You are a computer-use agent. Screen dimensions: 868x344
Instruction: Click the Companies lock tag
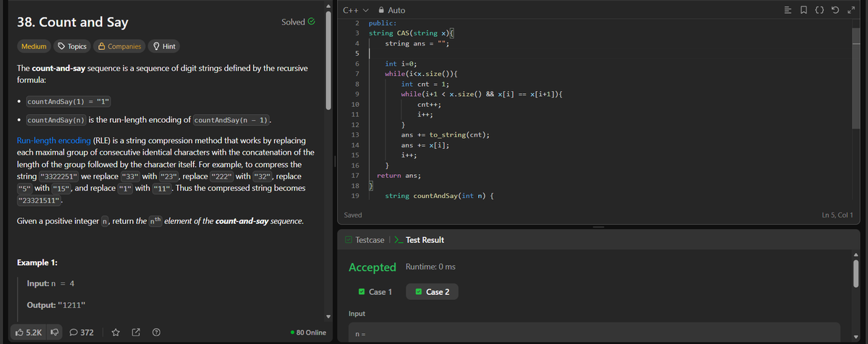tap(119, 46)
